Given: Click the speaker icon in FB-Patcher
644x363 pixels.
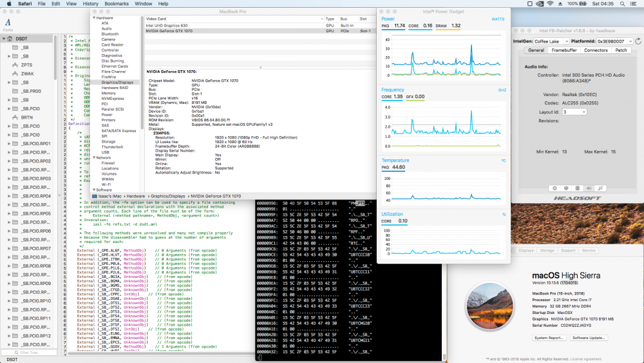Looking at the screenshot, I should tap(589, 188).
